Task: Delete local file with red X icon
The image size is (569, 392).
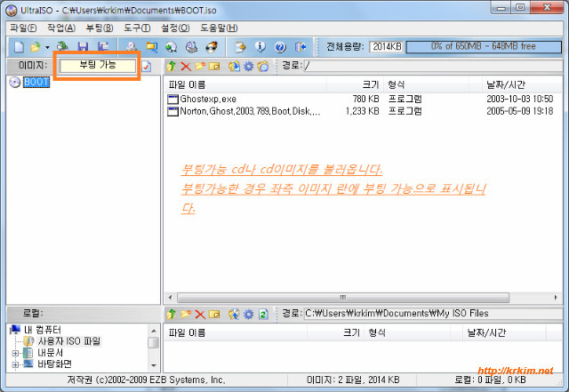Action: coord(200,314)
